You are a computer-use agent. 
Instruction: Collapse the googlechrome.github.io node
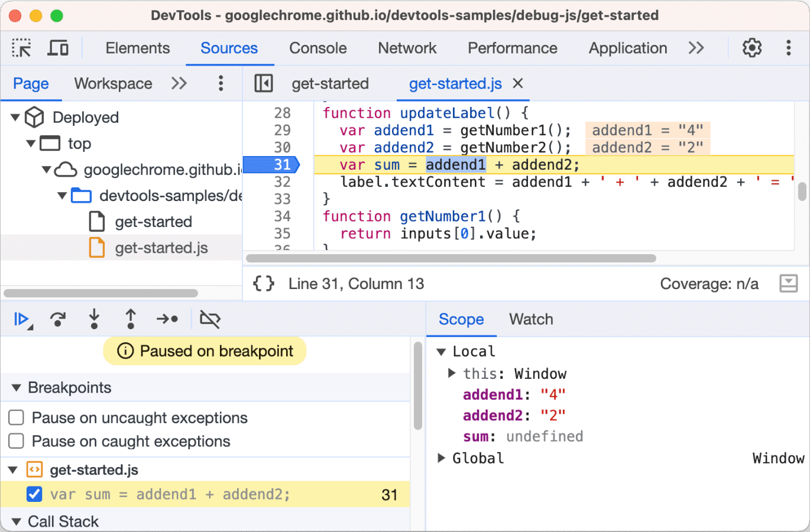46,170
